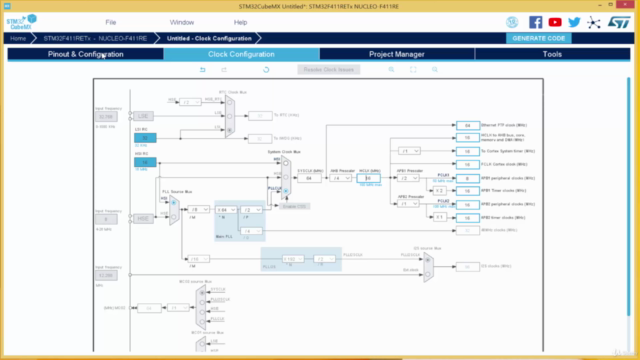Click the refresh clock configuration icon
Viewport: 640px width, 360px height.
click(x=266, y=69)
